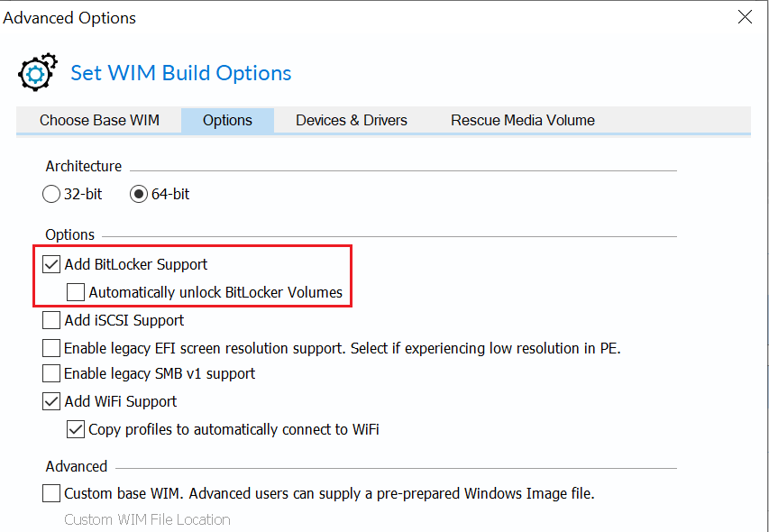Enable the Custom base WIM checkbox

click(51, 493)
